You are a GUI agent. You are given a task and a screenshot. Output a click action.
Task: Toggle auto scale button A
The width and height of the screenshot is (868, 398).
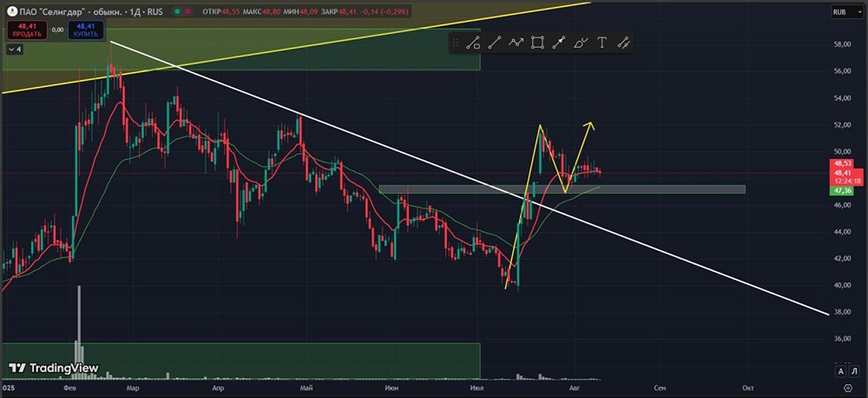[841, 371]
